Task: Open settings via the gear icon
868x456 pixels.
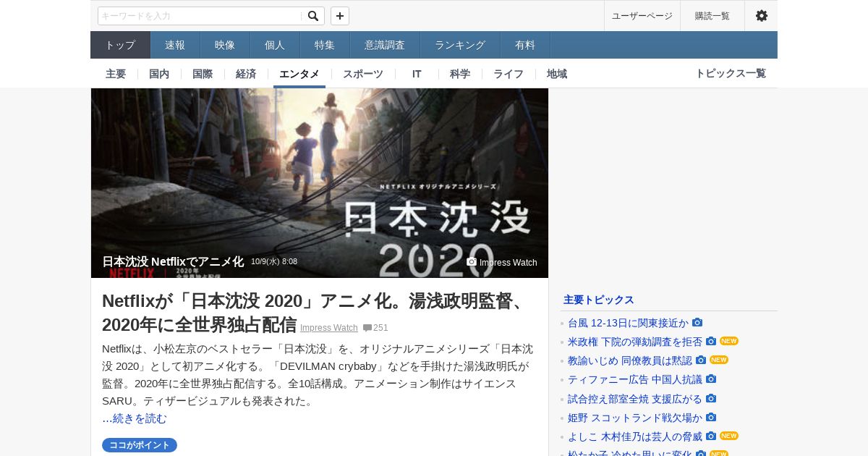Action: (x=762, y=16)
